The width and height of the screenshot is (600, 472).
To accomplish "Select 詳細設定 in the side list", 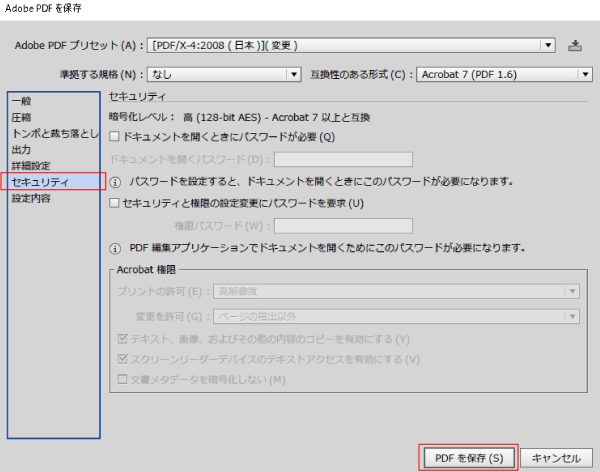I will point(54,165).
